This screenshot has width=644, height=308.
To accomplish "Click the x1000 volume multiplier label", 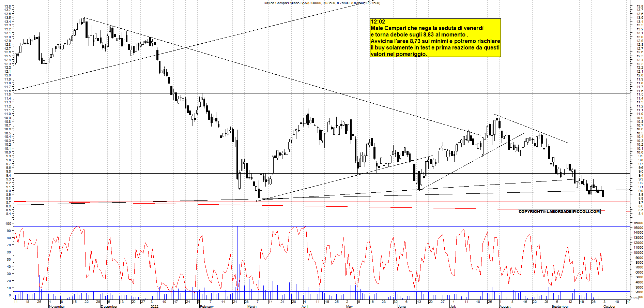I will click(635, 297).
